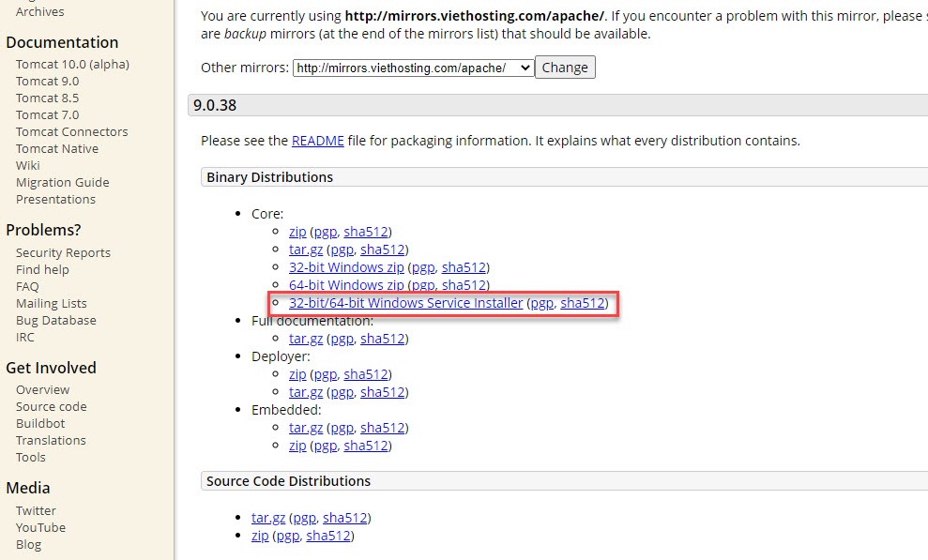The height and width of the screenshot is (560, 928).
Task: Download 64-bit Windows zip
Action: tap(346, 285)
